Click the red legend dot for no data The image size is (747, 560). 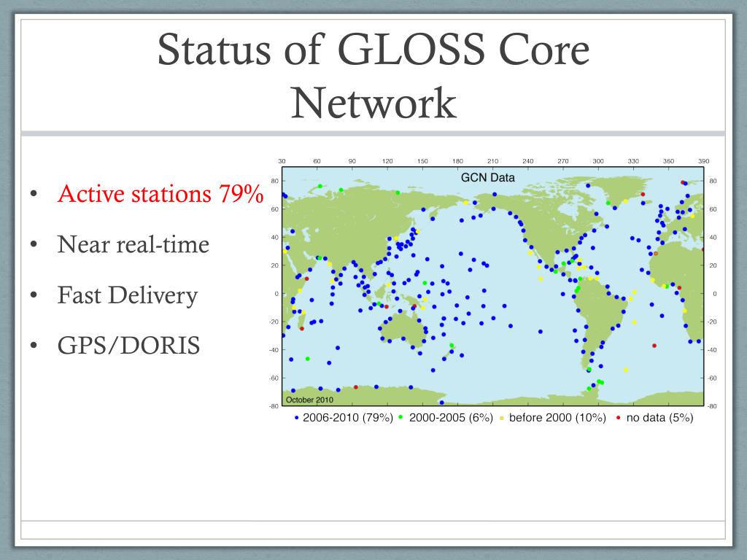tap(619, 418)
